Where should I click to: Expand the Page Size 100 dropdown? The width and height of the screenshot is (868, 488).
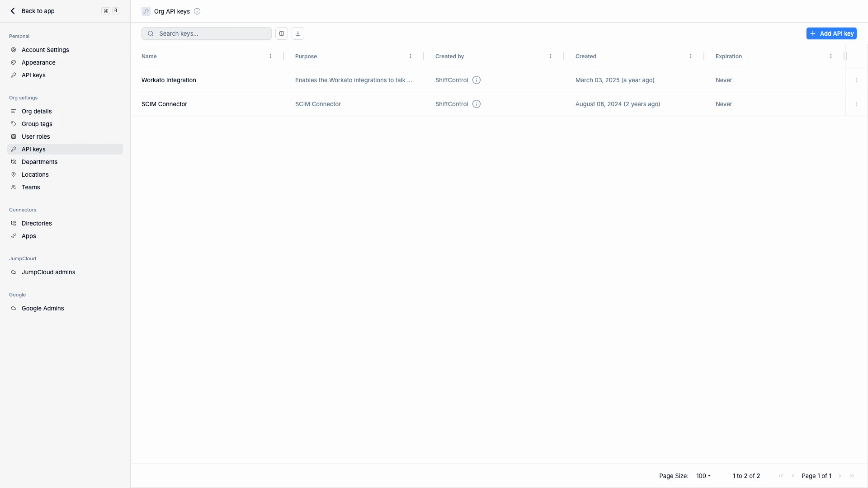coord(703,476)
